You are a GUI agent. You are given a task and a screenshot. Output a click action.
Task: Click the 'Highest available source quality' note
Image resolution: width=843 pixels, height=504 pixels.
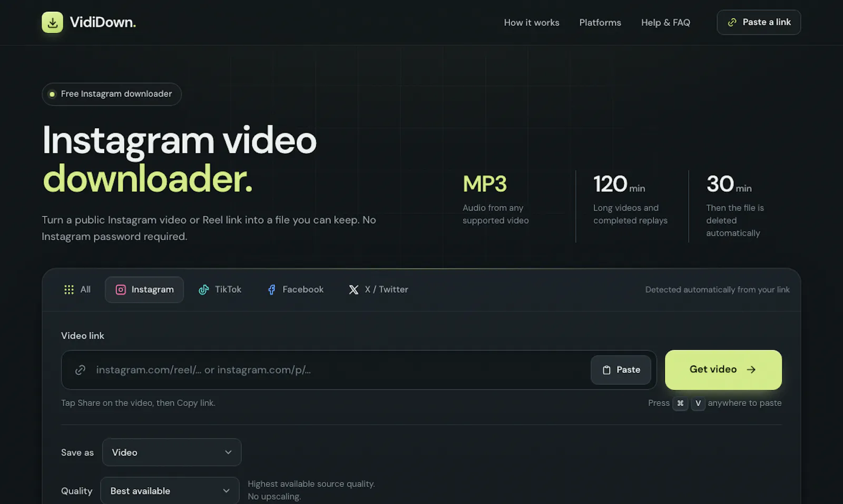tap(311, 490)
